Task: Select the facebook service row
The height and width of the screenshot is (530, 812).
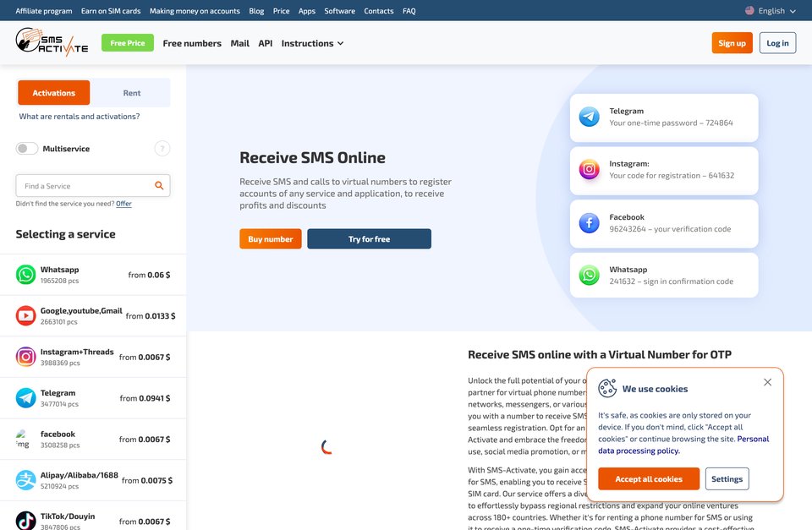Action: pos(93,439)
